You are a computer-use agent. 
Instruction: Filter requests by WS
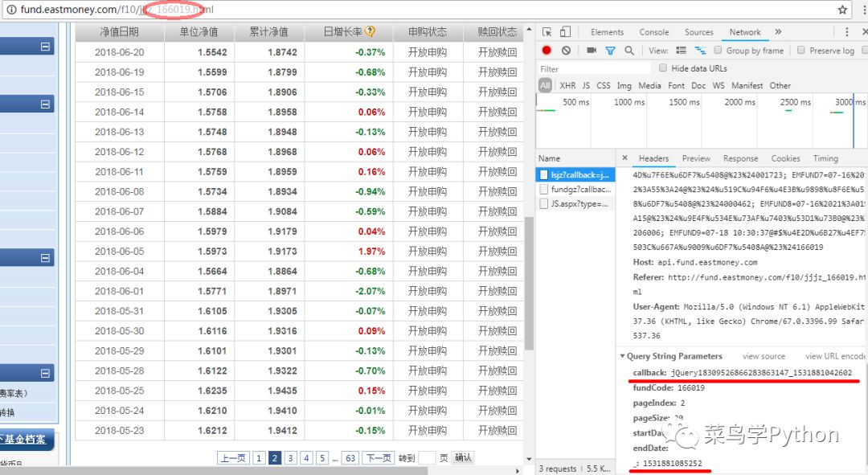(719, 85)
